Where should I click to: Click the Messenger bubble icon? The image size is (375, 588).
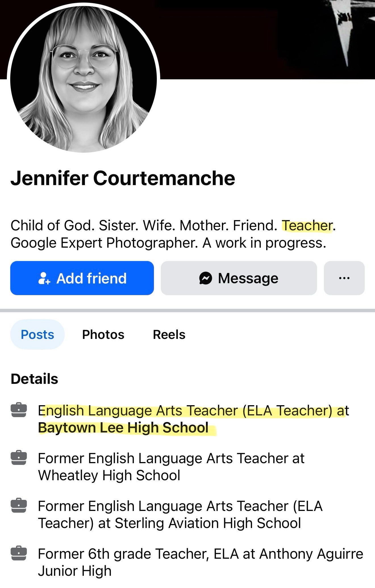point(206,278)
